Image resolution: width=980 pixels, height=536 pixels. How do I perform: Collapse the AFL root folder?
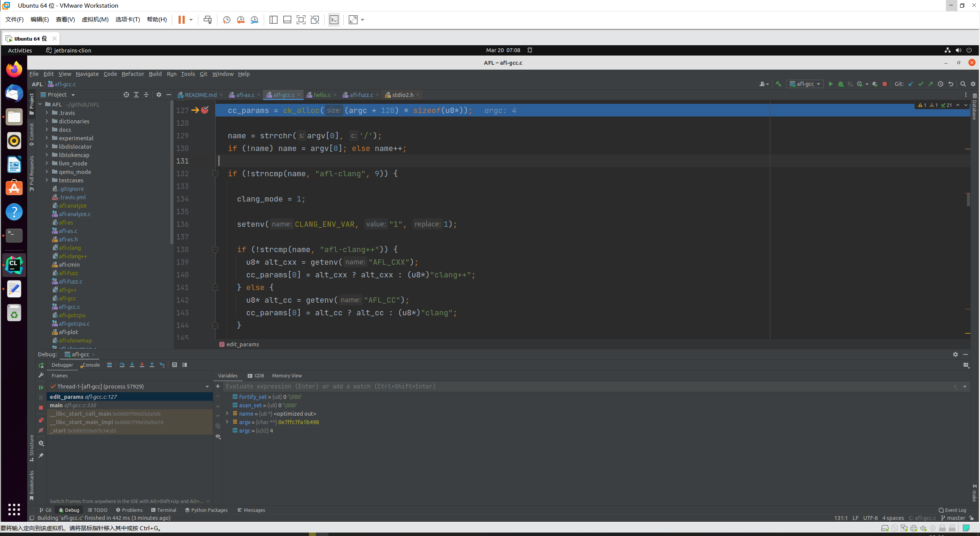tap(40, 104)
